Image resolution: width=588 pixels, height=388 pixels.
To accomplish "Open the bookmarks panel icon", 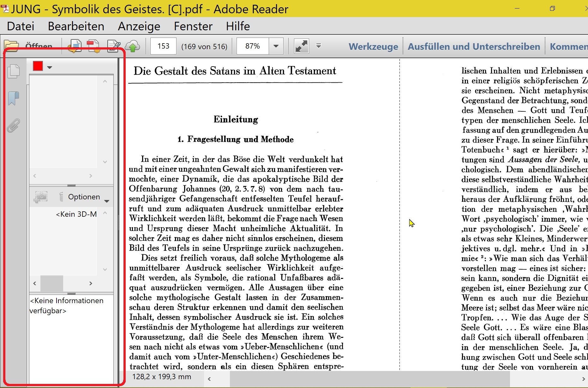I will (x=14, y=98).
